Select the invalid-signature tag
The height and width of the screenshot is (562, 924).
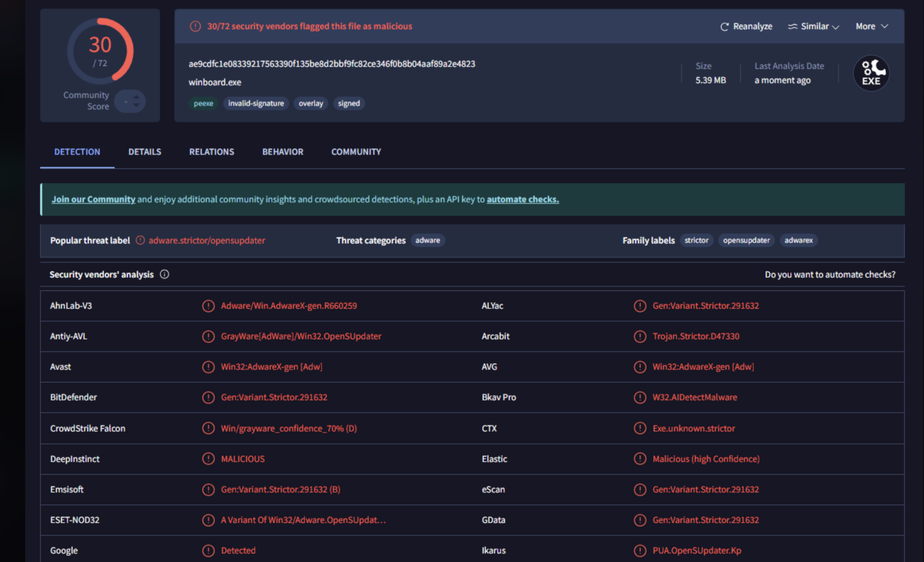(256, 103)
